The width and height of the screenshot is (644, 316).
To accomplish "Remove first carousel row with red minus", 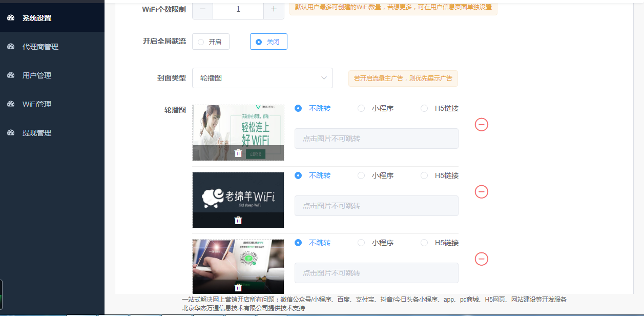I will coord(482,125).
